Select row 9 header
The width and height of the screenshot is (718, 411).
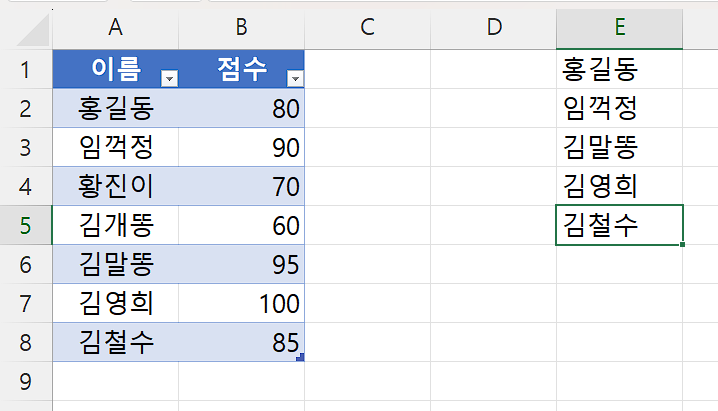tap(26, 381)
